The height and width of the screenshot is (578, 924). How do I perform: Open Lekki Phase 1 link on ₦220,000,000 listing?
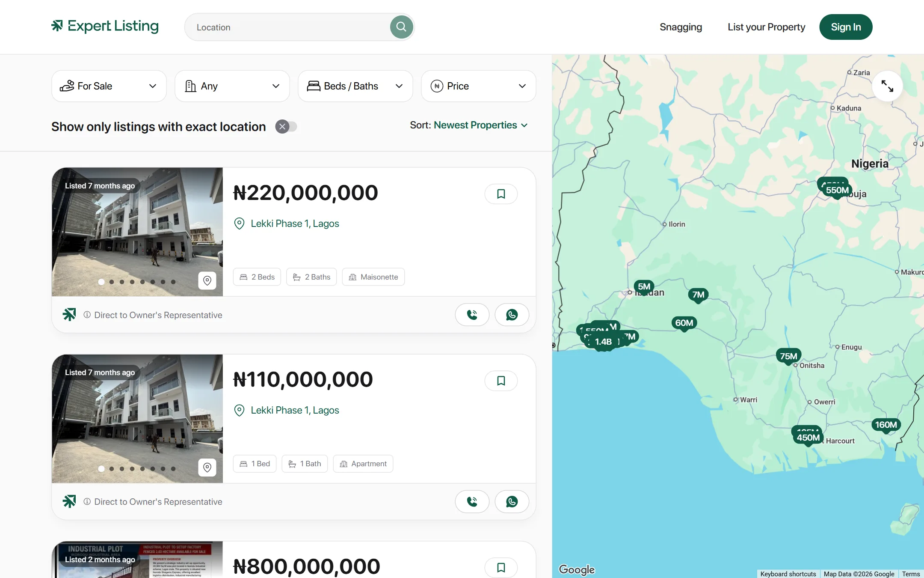tap(295, 223)
